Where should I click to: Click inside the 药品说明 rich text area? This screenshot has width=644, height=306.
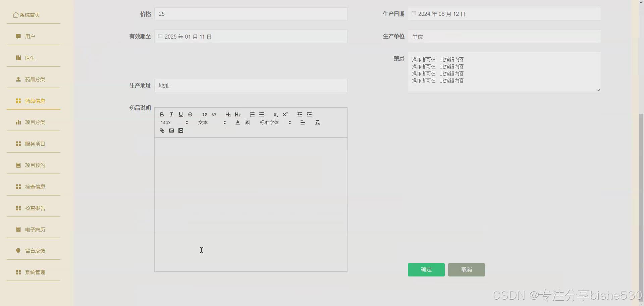(251, 204)
